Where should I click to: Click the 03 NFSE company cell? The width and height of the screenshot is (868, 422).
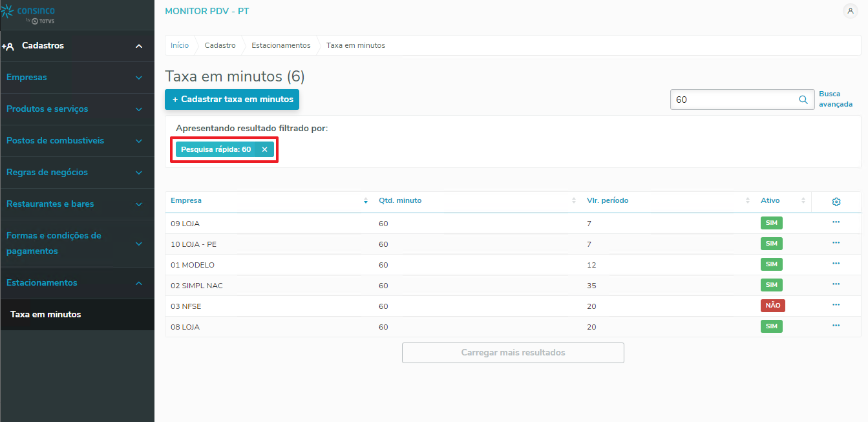(x=186, y=306)
